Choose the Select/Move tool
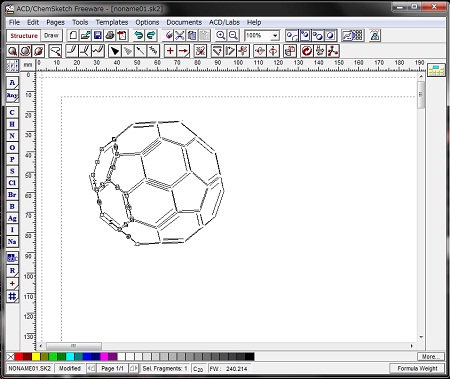The height and width of the screenshot is (379, 450). [12, 51]
